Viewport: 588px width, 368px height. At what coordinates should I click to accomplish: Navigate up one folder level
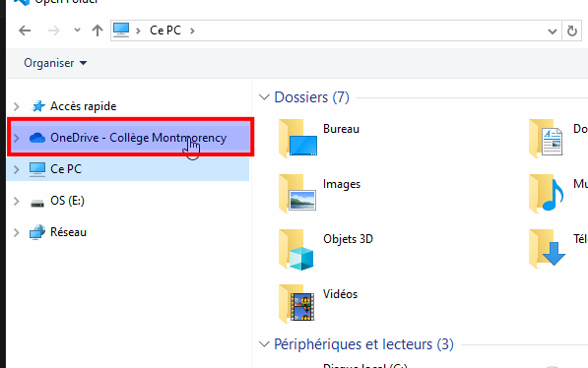coord(98,31)
